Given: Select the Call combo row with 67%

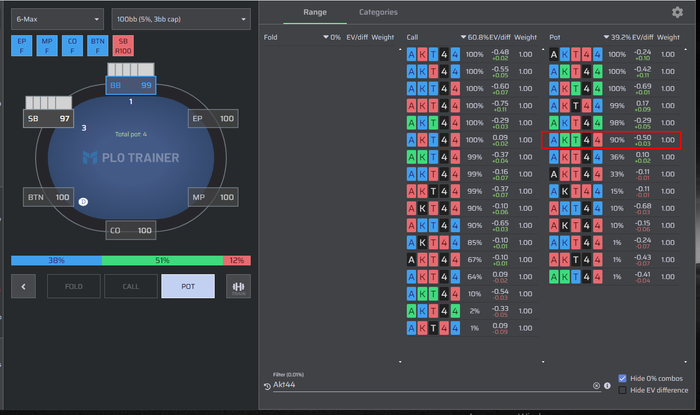Looking at the screenshot, I should 471,260.
